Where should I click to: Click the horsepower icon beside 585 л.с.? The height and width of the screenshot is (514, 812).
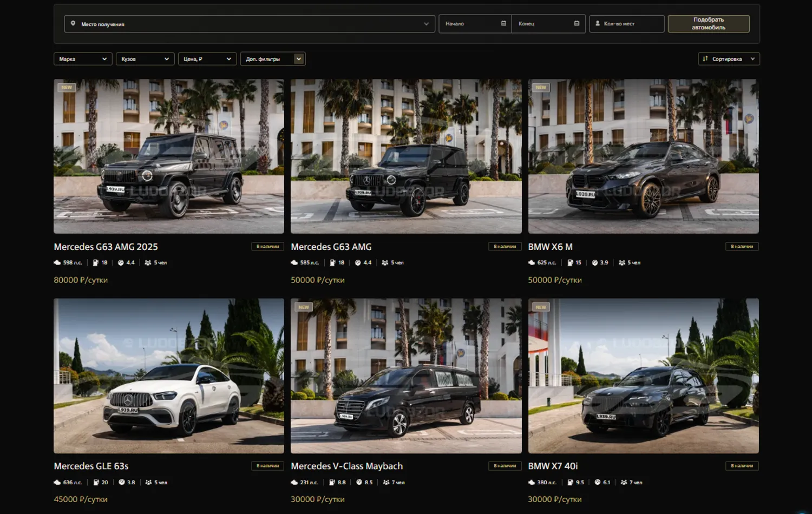[294, 263]
